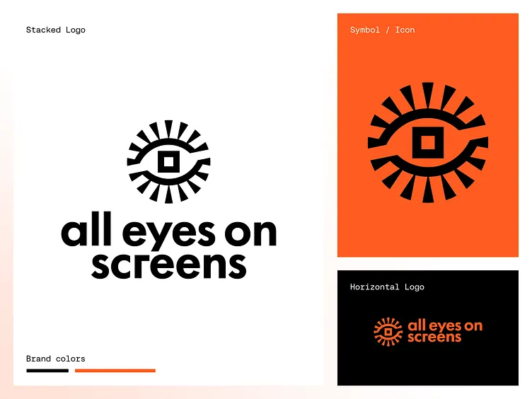Click the 'Brand colors' label
The image size is (532, 399).
pyautogui.click(x=56, y=359)
